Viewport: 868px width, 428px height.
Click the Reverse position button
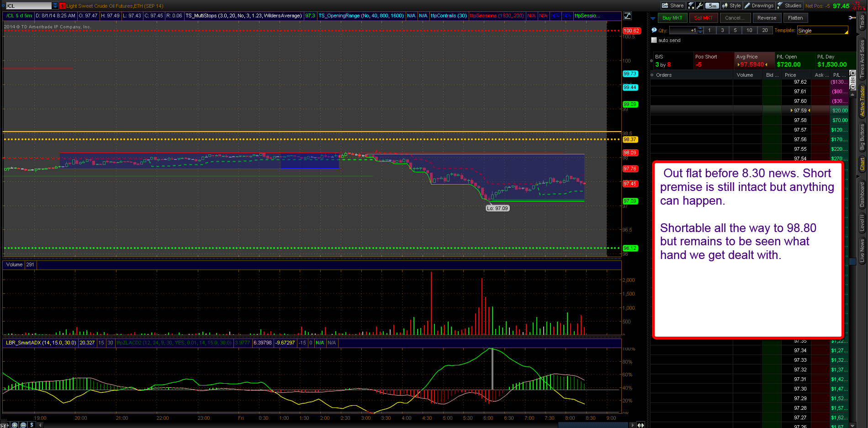[767, 18]
